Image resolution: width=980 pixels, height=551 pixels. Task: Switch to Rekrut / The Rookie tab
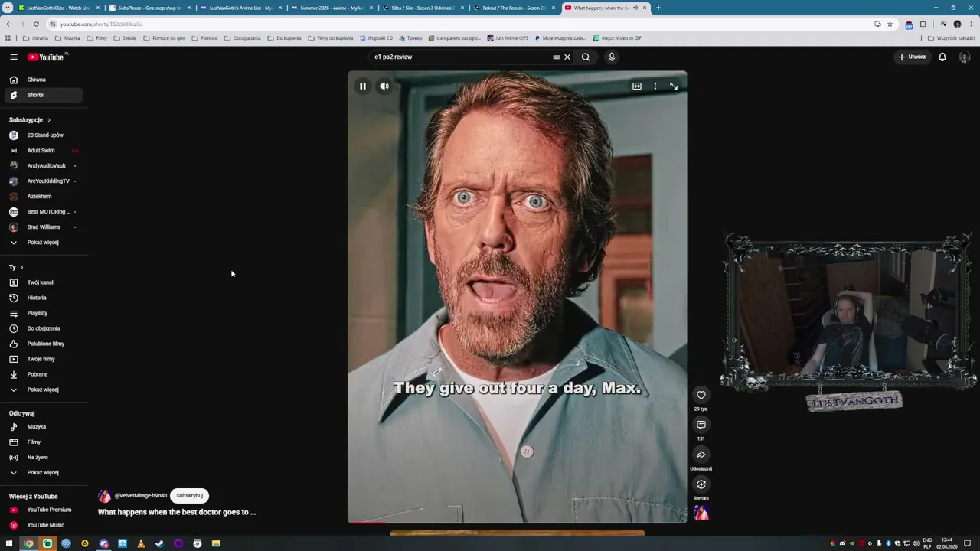coord(514,8)
